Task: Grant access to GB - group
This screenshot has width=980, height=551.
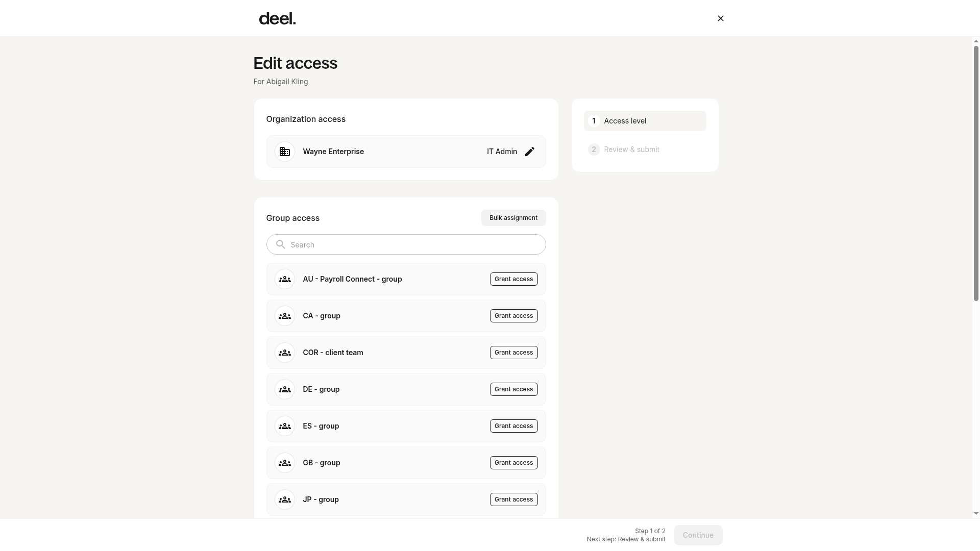Action: tap(514, 463)
